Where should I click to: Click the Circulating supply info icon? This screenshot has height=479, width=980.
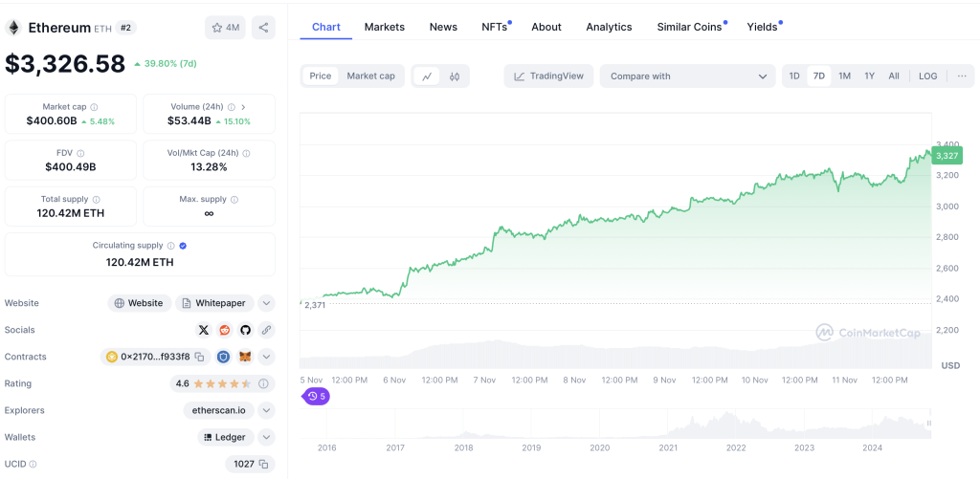click(x=171, y=246)
